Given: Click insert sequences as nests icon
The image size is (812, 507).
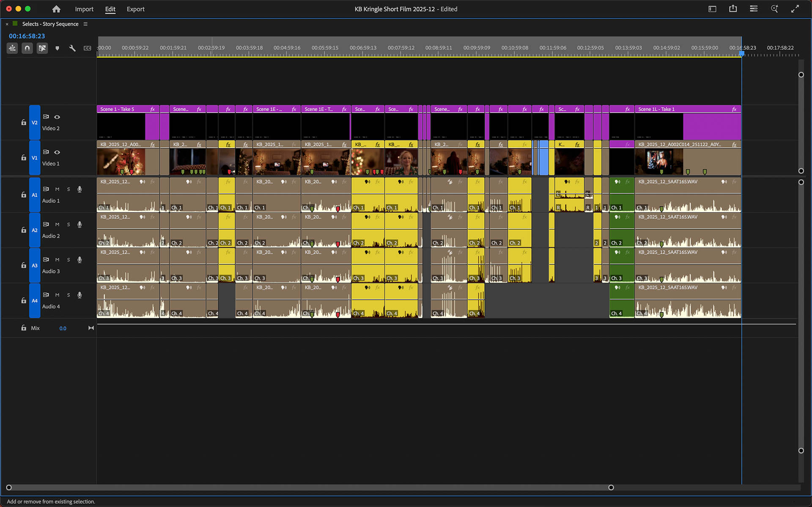Looking at the screenshot, I should tap(12, 48).
